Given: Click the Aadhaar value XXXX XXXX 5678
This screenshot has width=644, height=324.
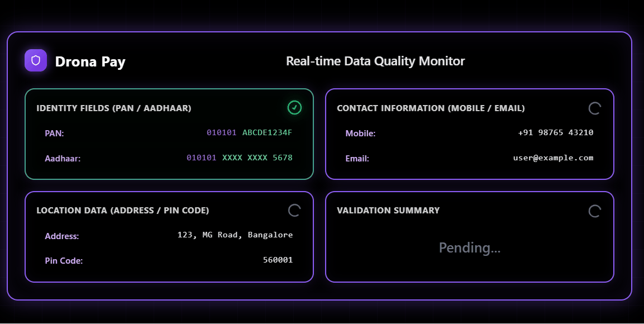Looking at the screenshot, I should tap(257, 158).
